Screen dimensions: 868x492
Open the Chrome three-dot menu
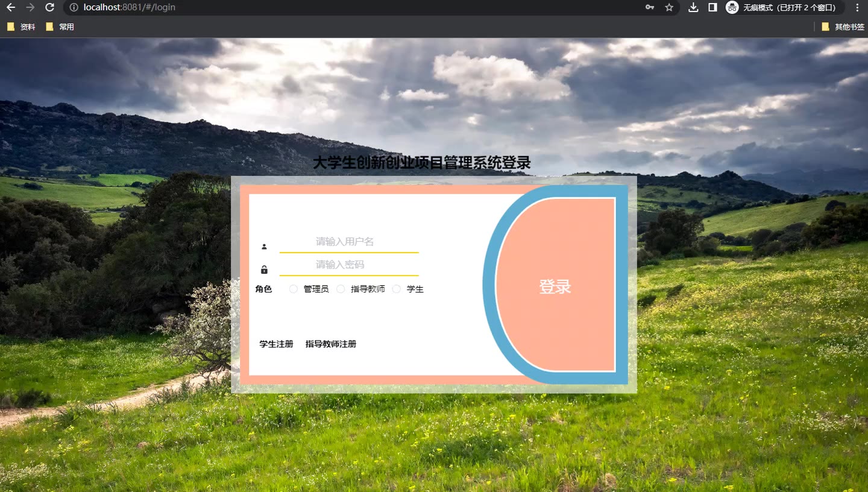(857, 7)
